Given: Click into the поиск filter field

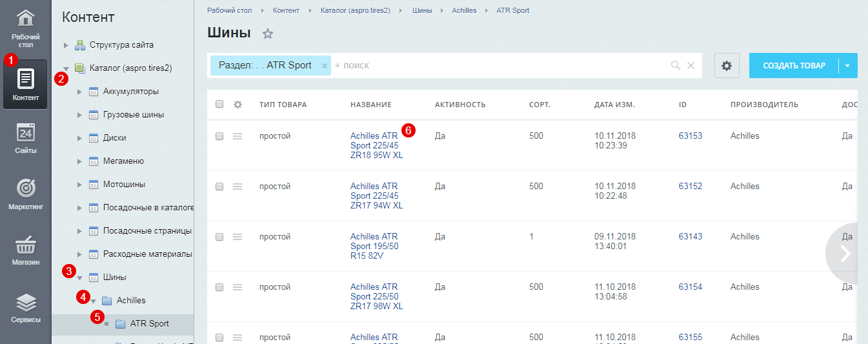Looking at the screenshot, I should pyautogui.click(x=500, y=66).
